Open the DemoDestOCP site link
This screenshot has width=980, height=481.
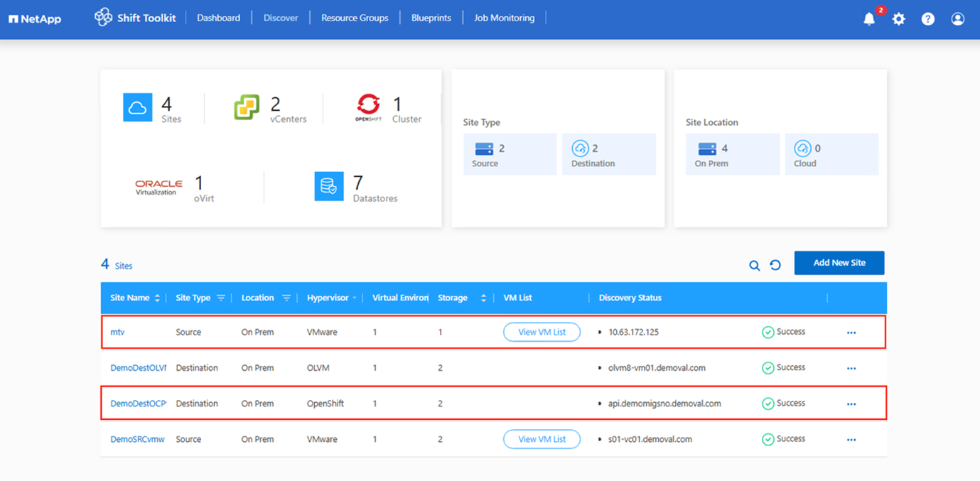click(138, 404)
